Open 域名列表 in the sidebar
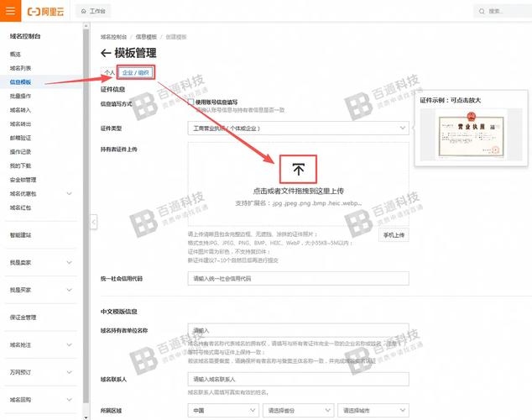The image size is (532, 420). [20, 68]
